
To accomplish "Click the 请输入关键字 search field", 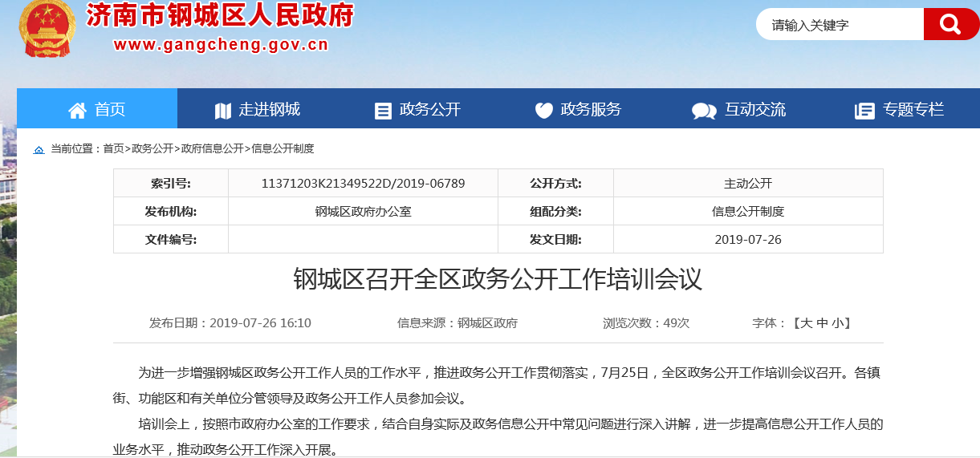I will pyautogui.click(x=840, y=24).
